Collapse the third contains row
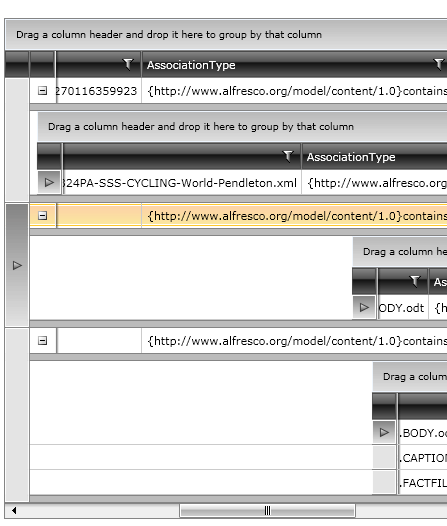 43,341
